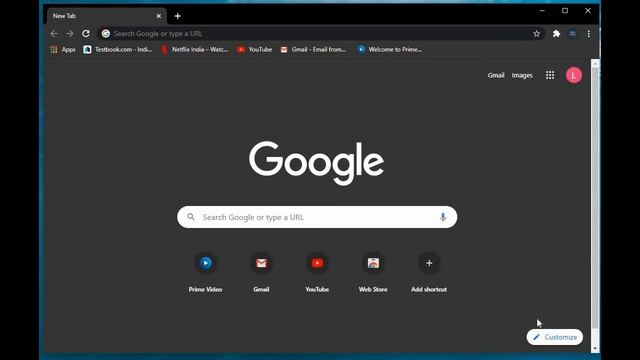The image size is (640, 360).
Task: Select the New Tab tab
Action: pyautogui.click(x=106, y=16)
